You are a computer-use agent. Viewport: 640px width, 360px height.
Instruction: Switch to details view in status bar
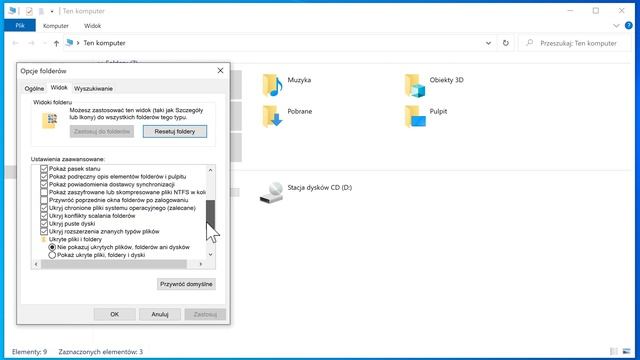(x=614, y=351)
